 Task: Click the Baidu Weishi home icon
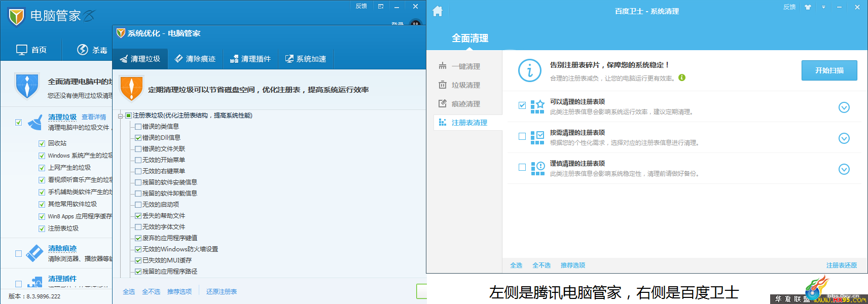[438, 11]
